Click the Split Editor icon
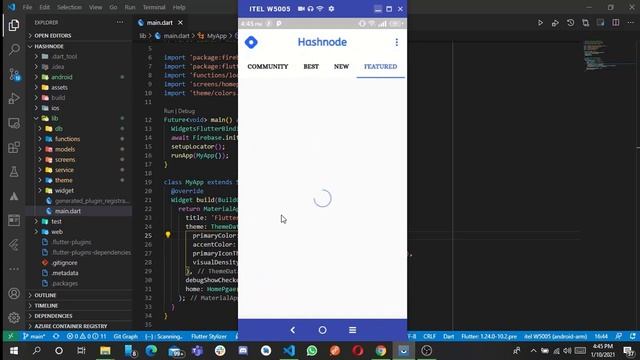 point(616,23)
